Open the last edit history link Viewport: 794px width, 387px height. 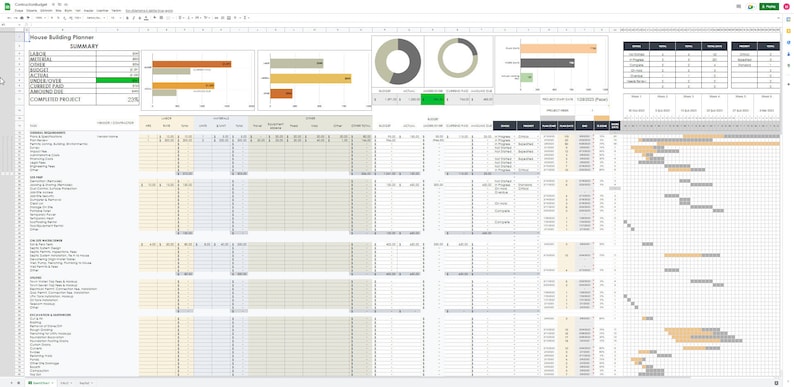pyautogui.click(x=149, y=10)
